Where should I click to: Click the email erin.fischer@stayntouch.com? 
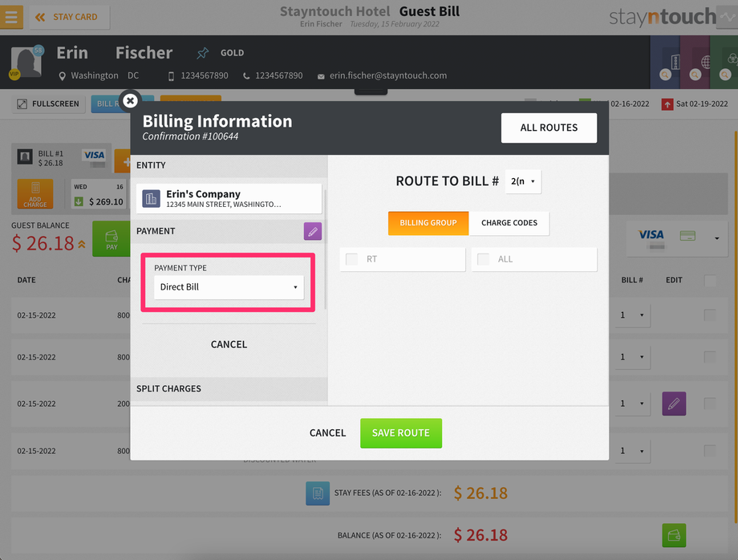[388, 75]
